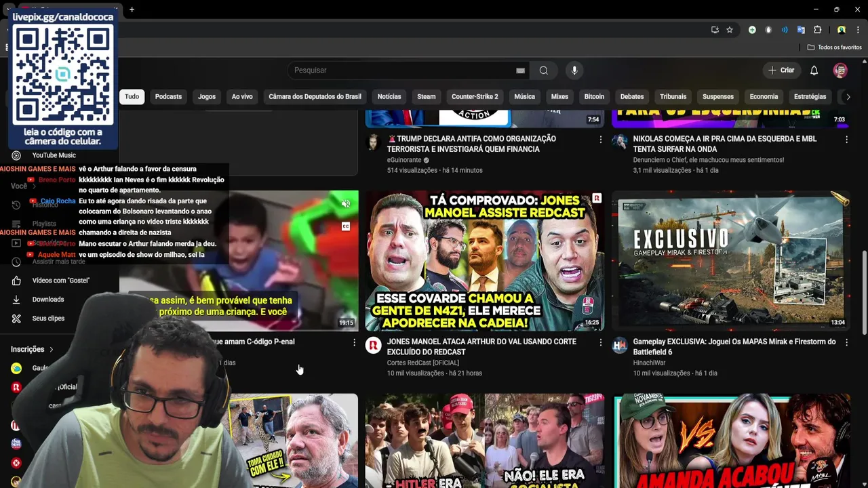Select the Tribunais filter chip

673,97
